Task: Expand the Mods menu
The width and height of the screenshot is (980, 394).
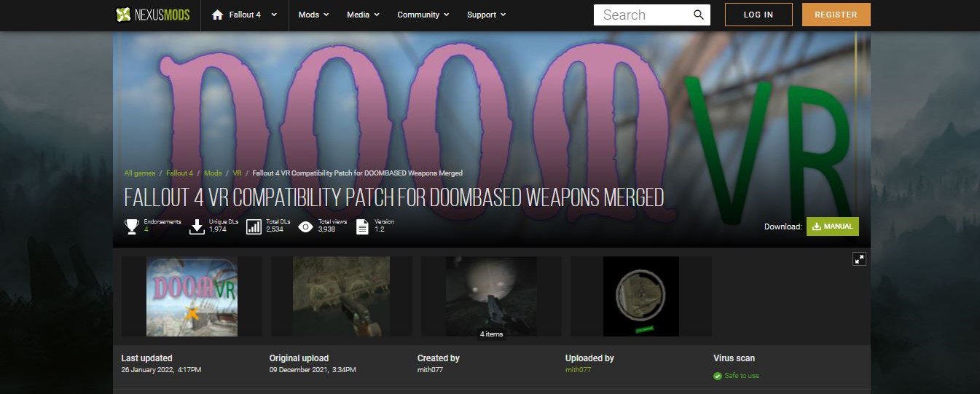Action: pos(313,15)
